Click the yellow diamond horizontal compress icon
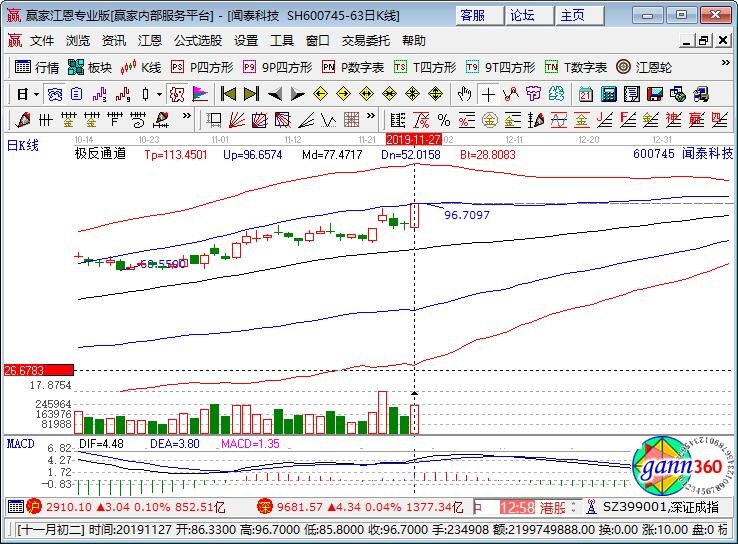This screenshot has height=544, width=738. click(390, 95)
